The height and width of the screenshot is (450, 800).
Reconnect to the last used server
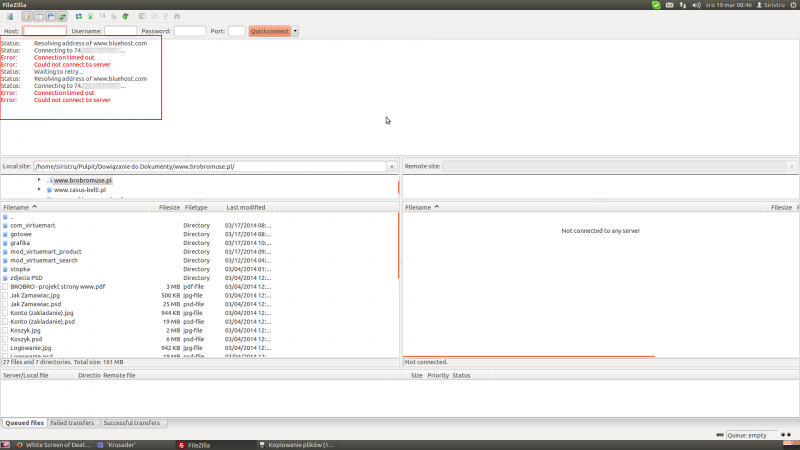coord(126,17)
